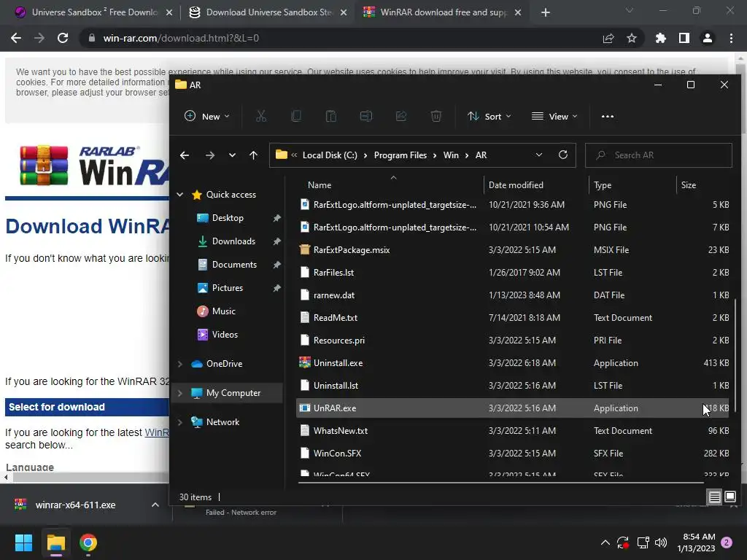Open a new Chrome tab
This screenshot has width=747, height=560.
pos(546,12)
